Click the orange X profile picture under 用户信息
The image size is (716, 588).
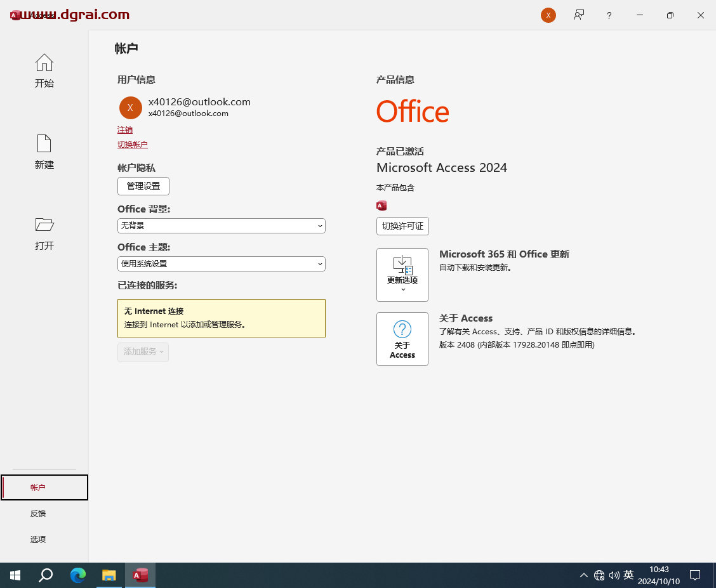[x=130, y=108]
